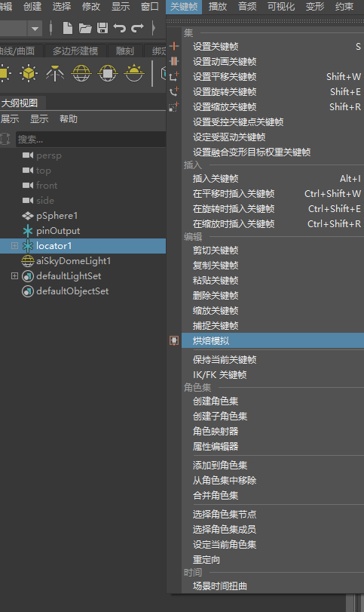This screenshot has height=612, width=364.
Task: Open the outliner 帮助 menu
Action: tap(69, 119)
